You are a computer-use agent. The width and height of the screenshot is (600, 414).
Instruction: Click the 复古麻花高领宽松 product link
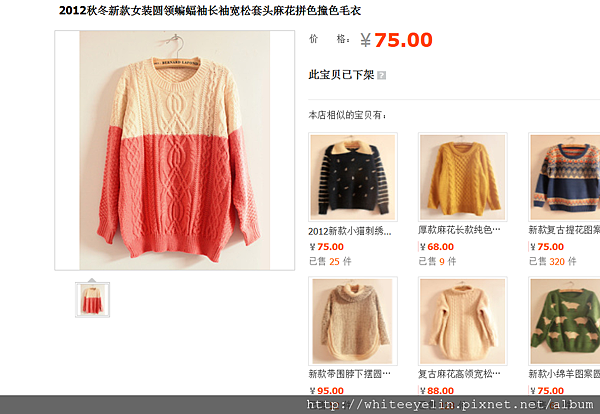click(459, 374)
